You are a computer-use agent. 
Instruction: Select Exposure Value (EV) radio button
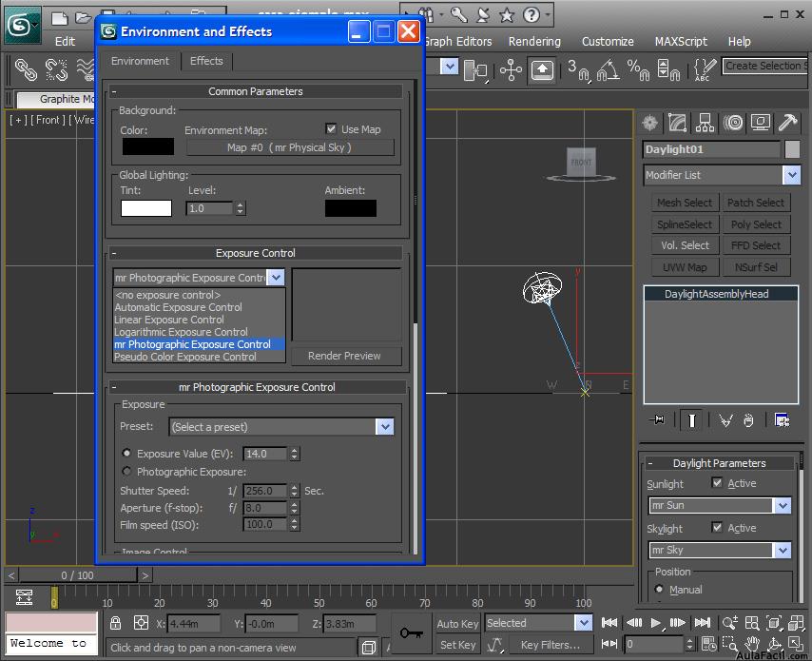coord(126,453)
